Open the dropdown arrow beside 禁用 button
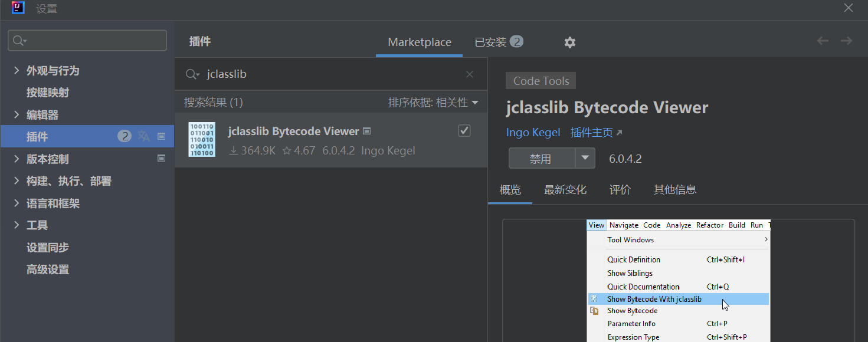Screen dimensions: 868x342 pos(585,158)
